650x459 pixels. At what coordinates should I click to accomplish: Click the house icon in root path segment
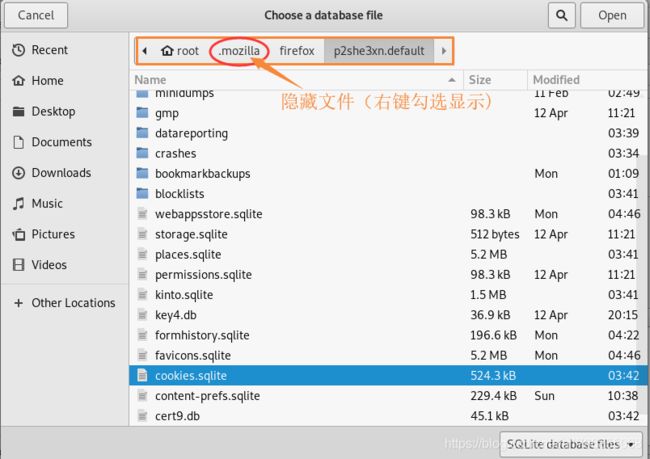167,51
